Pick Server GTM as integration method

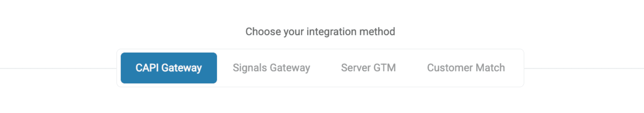click(x=369, y=68)
